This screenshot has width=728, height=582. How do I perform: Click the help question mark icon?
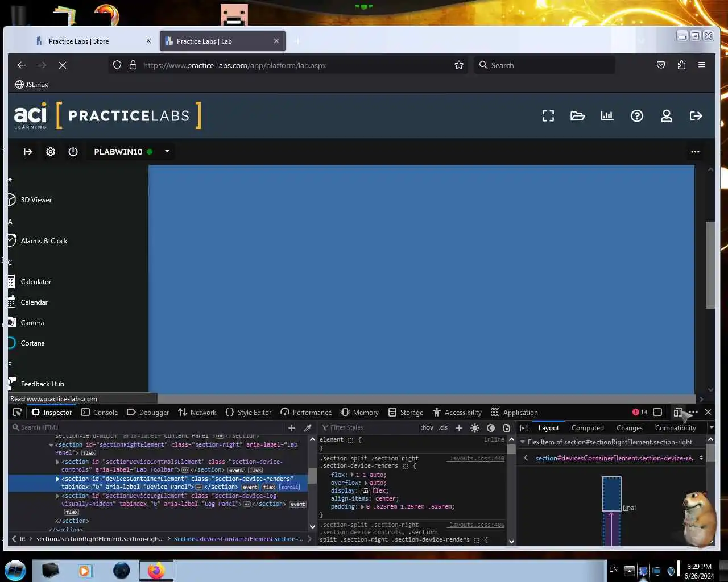point(637,116)
